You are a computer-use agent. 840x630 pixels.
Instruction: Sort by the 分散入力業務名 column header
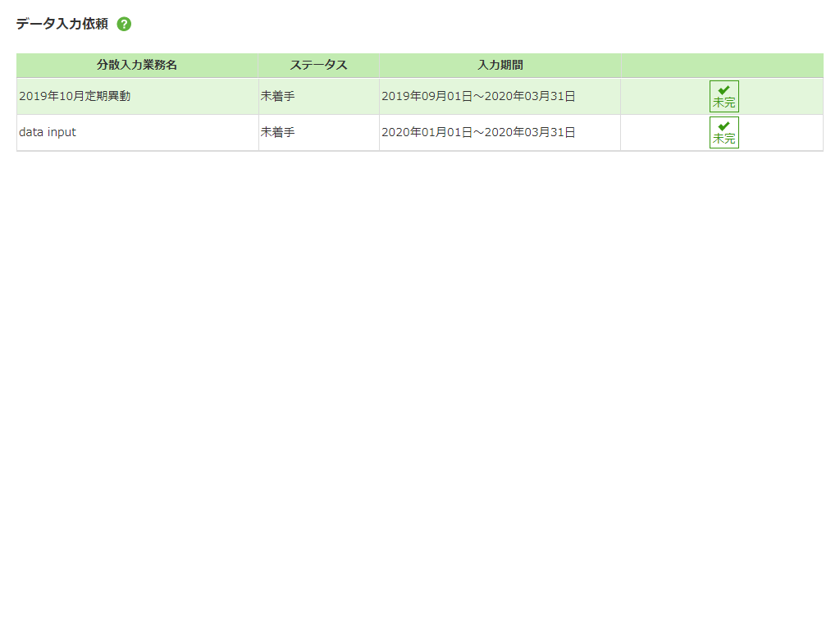point(136,65)
